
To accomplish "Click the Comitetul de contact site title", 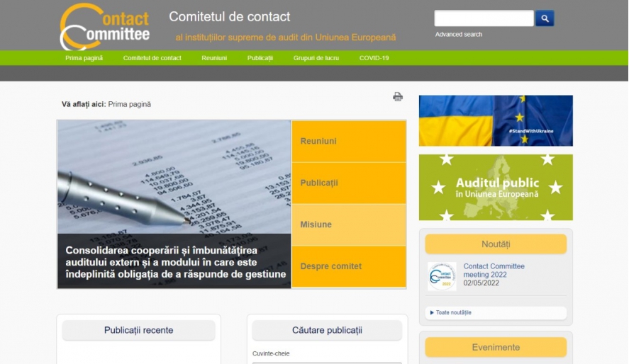I will tap(230, 17).
